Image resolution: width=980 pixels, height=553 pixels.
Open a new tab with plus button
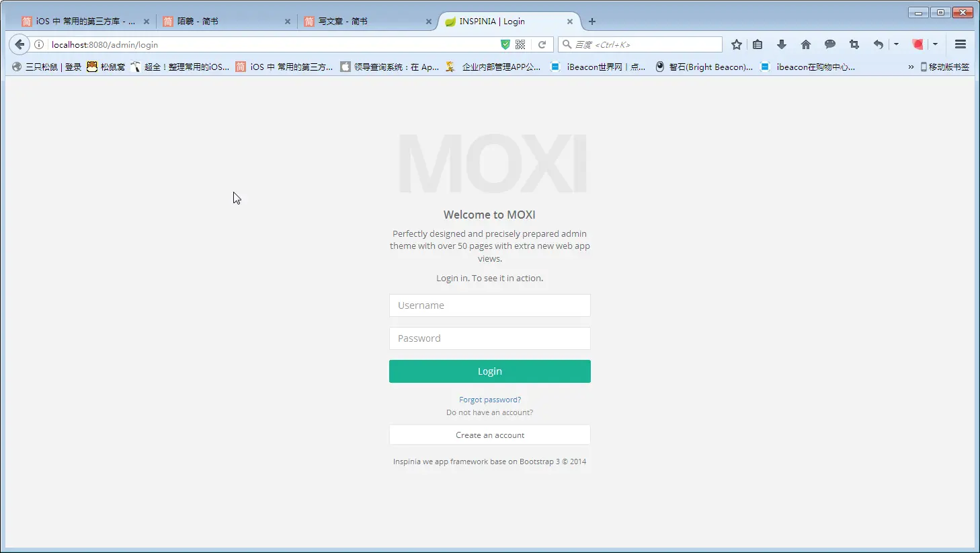[592, 22]
